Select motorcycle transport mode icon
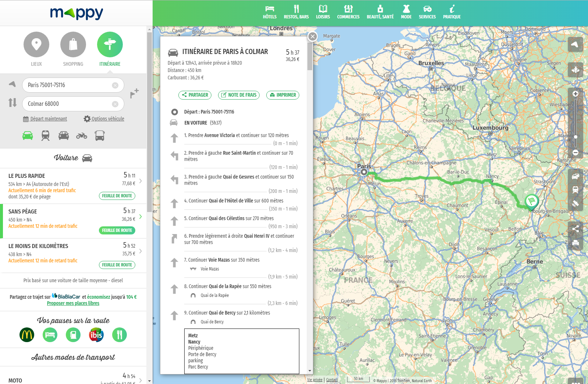The height and width of the screenshot is (384, 588). 82,136
